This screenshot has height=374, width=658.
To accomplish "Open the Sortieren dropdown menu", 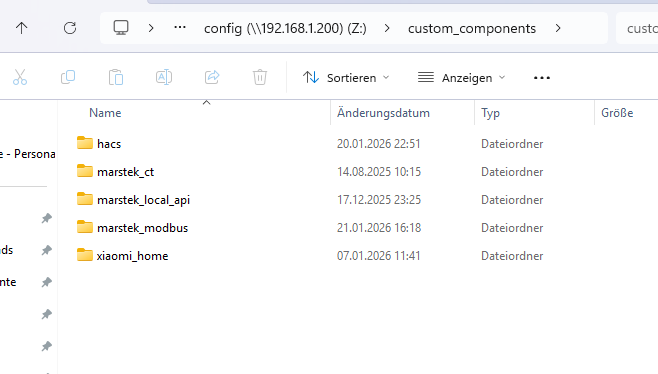I will coord(346,78).
